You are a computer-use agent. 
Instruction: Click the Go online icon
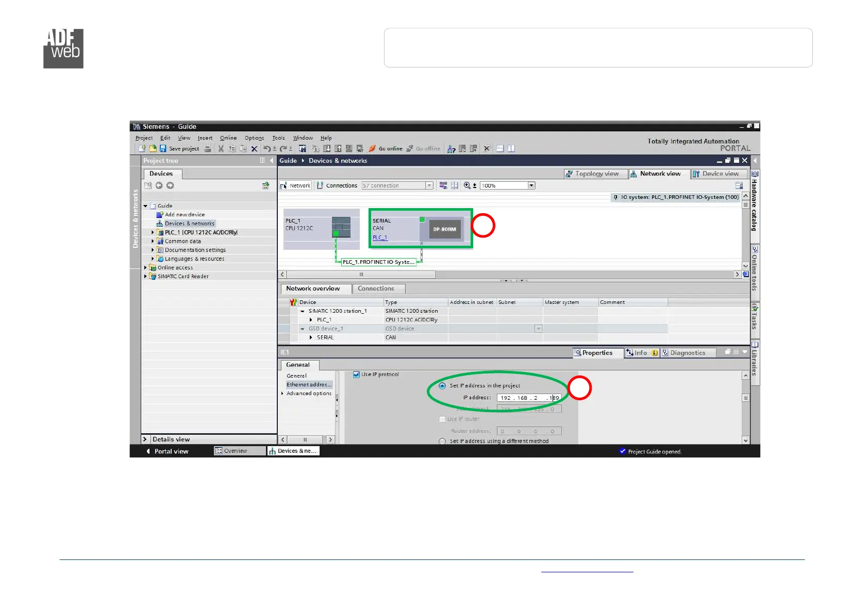click(372, 148)
